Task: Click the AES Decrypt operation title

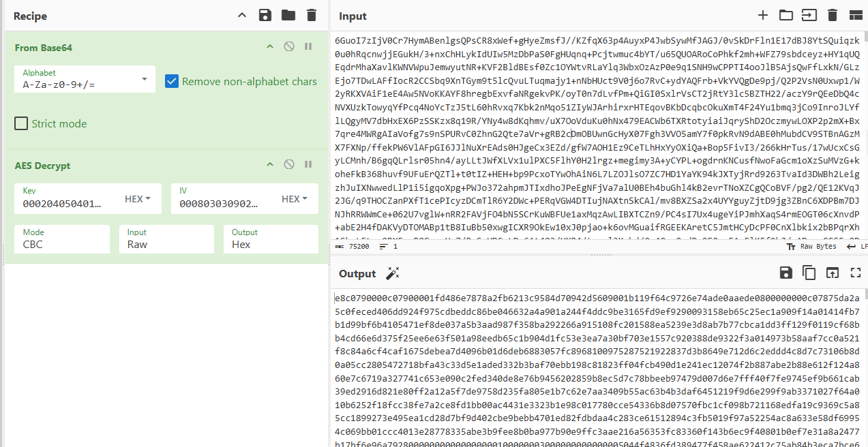Action: (x=42, y=165)
